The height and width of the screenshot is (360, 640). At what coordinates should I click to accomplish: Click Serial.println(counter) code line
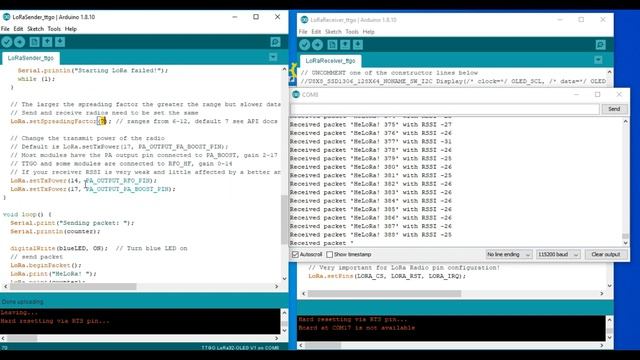[x=55, y=231]
